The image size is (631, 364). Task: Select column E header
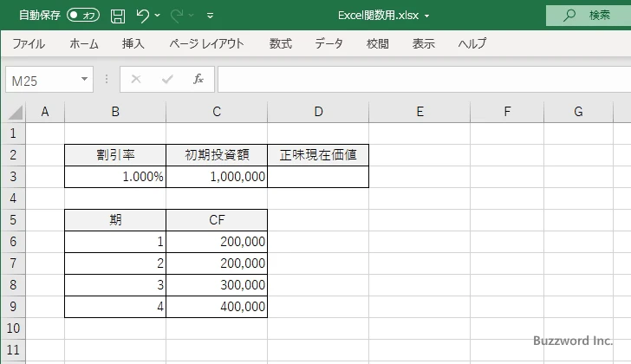point(420,112)
